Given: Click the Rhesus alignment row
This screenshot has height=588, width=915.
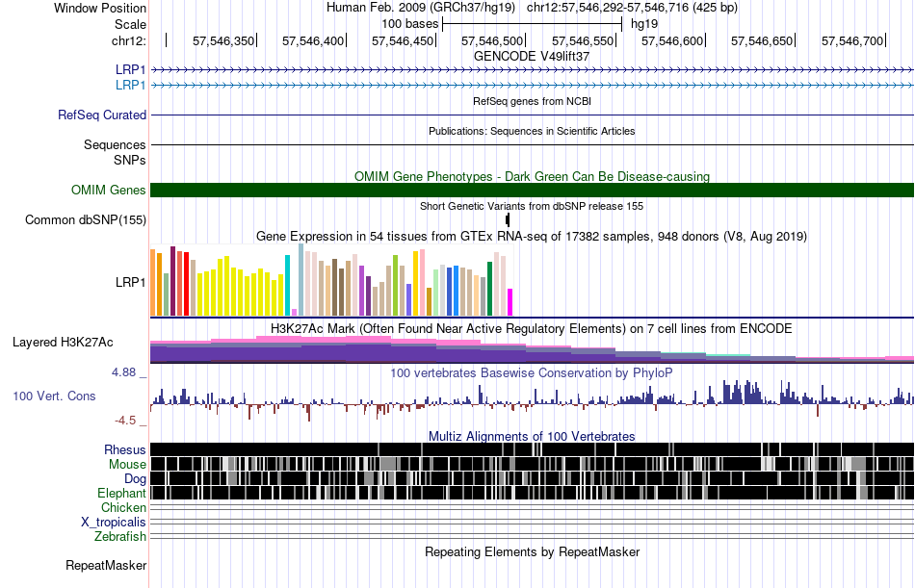Looking at the screenshot, I should [x=533, y=449].
